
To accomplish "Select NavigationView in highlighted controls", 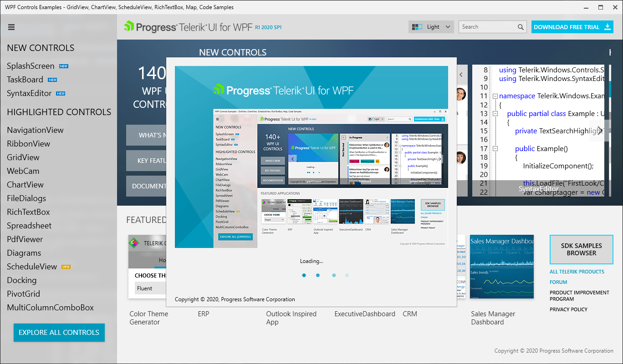I will click(35, 130).
